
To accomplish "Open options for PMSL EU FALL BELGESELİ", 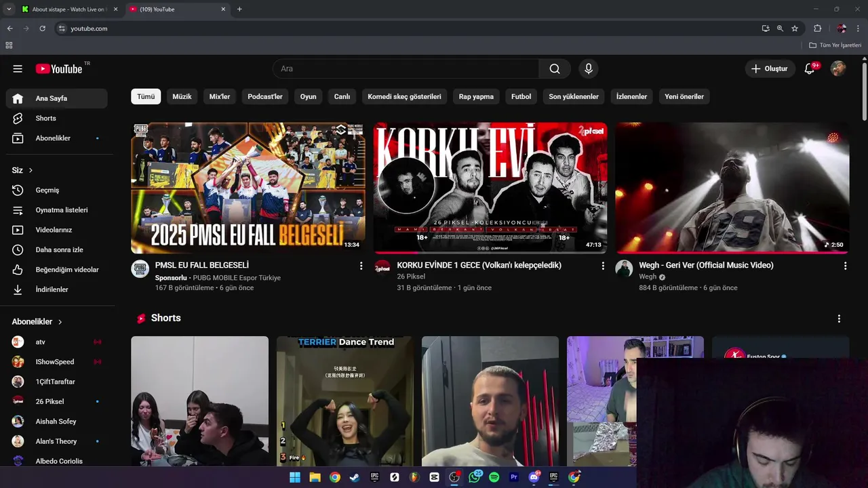I will tap(361, 266).
